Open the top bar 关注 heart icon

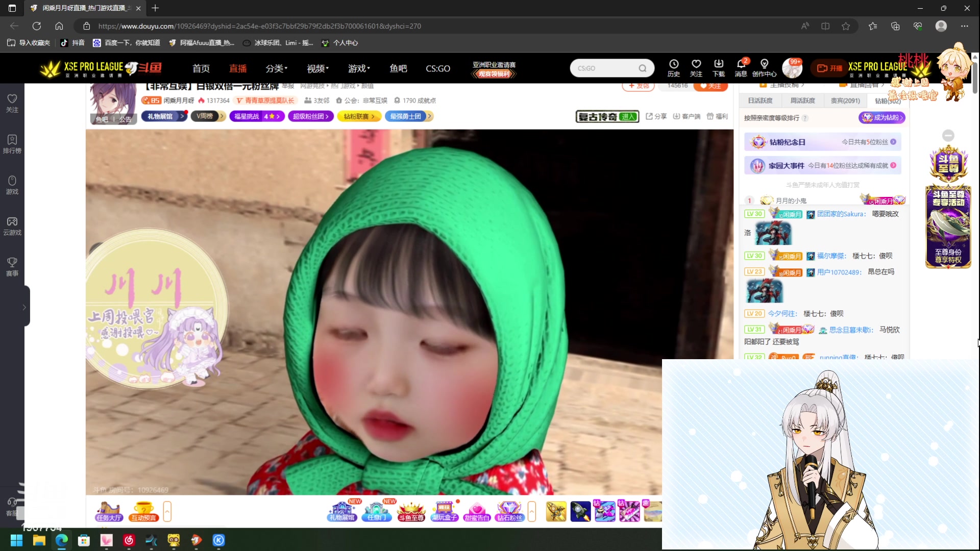696,67
